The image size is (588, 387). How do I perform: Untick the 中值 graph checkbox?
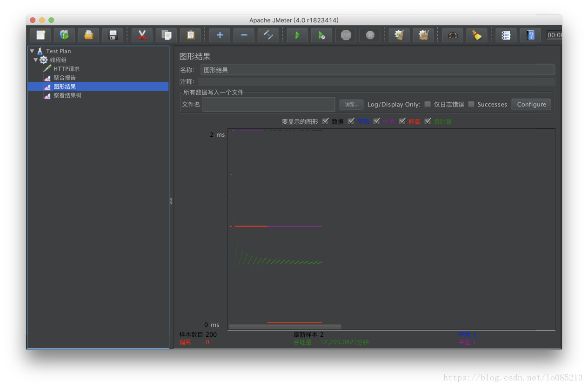tap(377, 121)
